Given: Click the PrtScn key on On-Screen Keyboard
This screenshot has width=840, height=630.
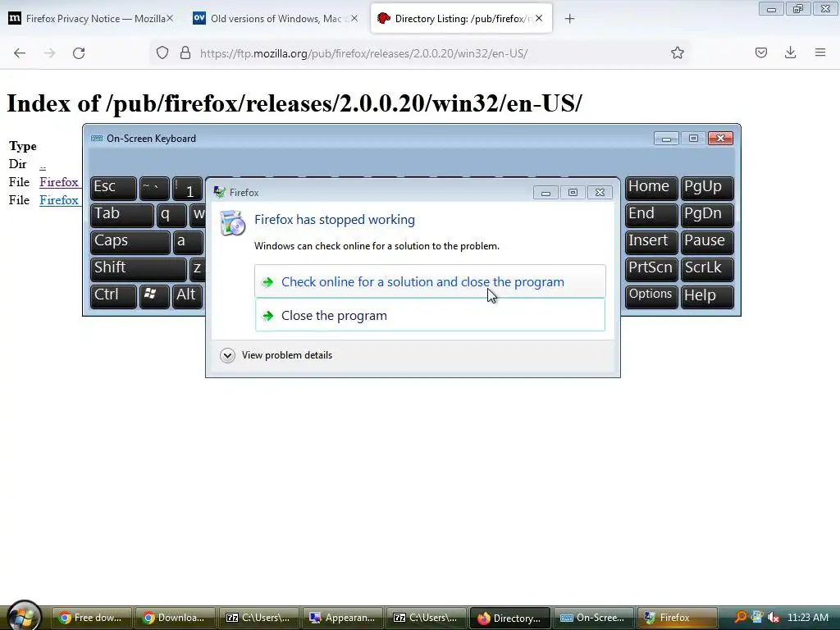Looking at the screenshot, I should (x=651, y=269).
